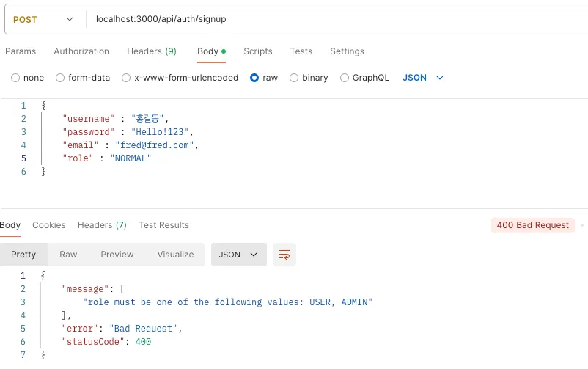
Task: Select the form-data radio option
Action: tap(60, 78)
